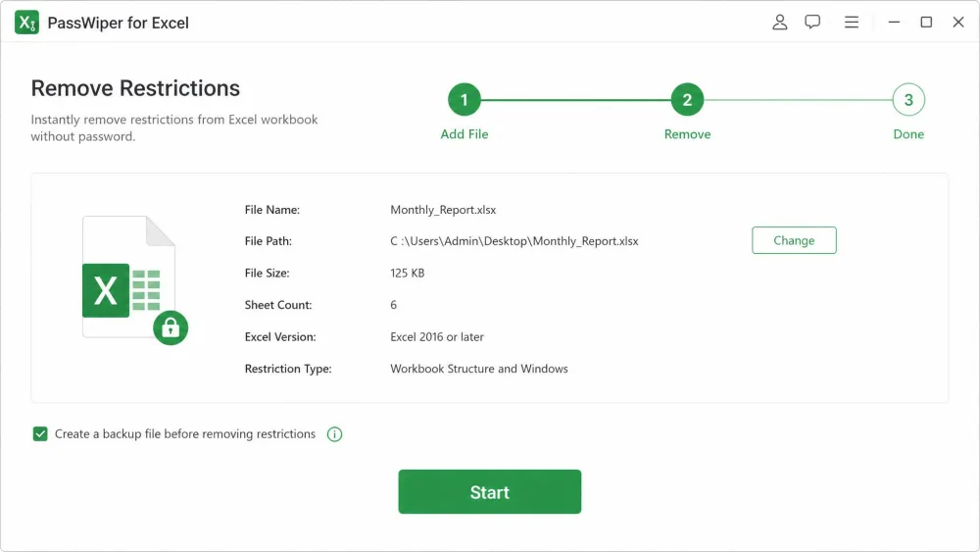Click the Start button

coord(489,492)
